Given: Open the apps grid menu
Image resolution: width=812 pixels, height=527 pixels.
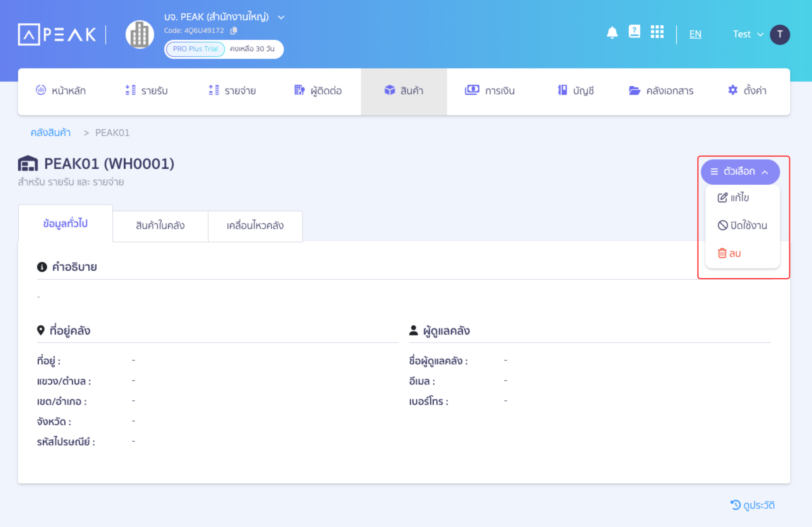Looking at the screenshot, I should (x=657, y=32).
